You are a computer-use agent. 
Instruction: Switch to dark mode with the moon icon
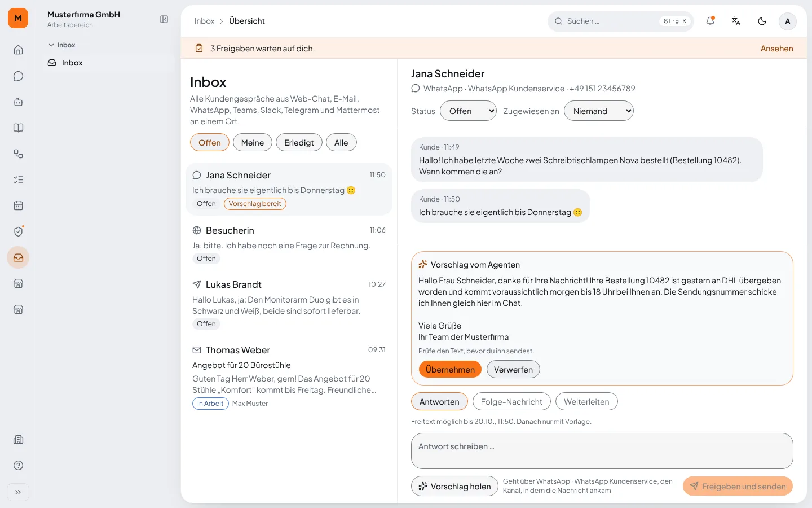[x=762, y=21]
